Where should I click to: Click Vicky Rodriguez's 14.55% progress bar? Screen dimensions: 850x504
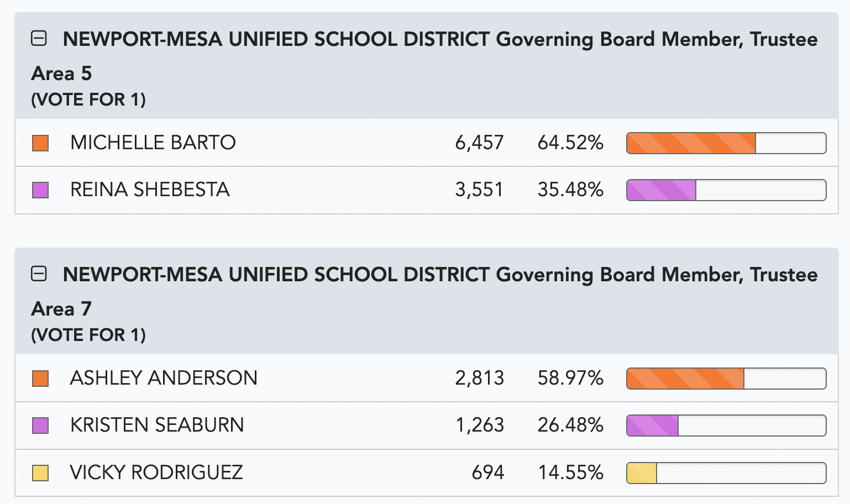[x=726, y=473]
